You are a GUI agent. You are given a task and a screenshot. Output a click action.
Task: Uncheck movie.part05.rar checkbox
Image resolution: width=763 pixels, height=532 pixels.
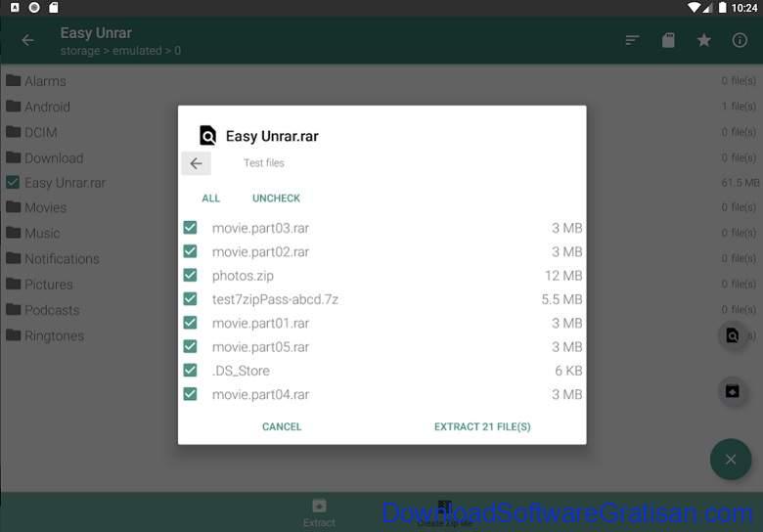pos(191,347)
